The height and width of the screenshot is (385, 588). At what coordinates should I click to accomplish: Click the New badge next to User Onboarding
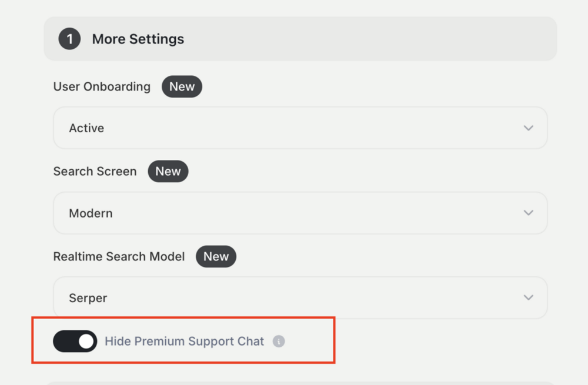click(182, 87)
